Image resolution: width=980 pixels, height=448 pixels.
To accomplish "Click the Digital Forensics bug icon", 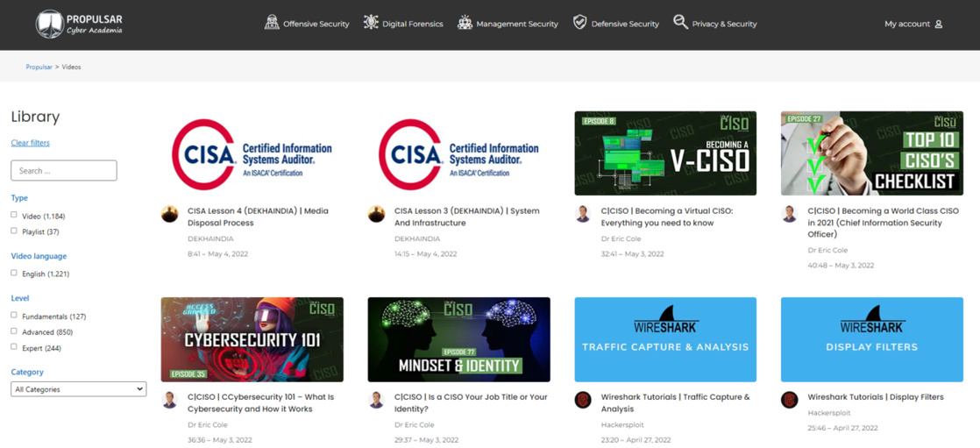I will click(x=371, y=23).
